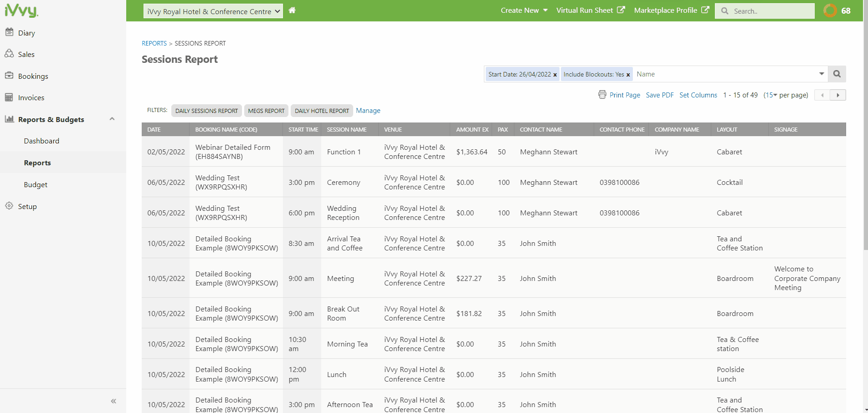Open Virtual Run Sheet
The width and height of the screenshot is (868, 413).
(585, 10)
